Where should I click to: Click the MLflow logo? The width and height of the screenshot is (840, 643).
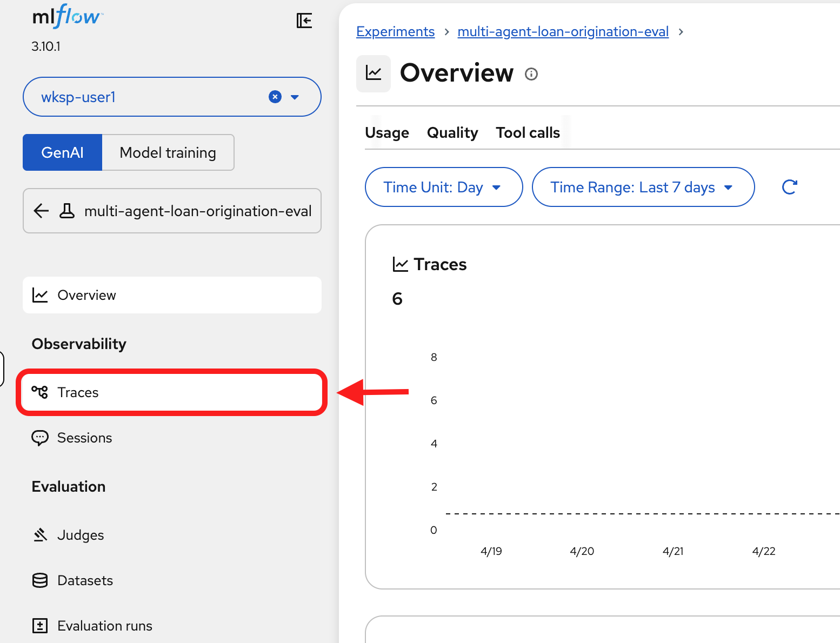[68, 16]
